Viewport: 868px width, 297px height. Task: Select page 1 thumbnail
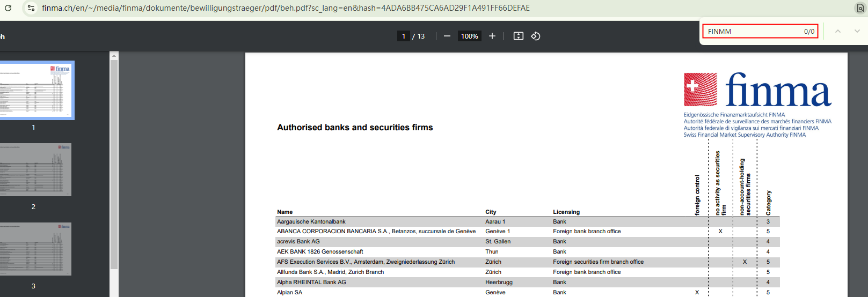35,90
